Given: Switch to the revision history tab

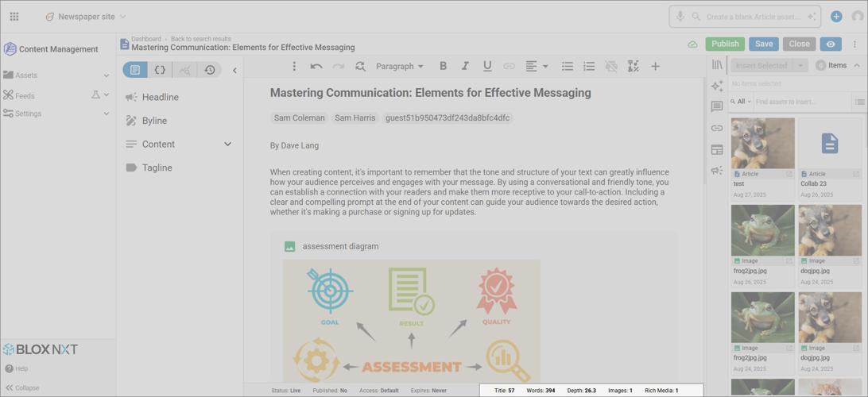Looking at the screenshot, I should [x=209, y=70].
